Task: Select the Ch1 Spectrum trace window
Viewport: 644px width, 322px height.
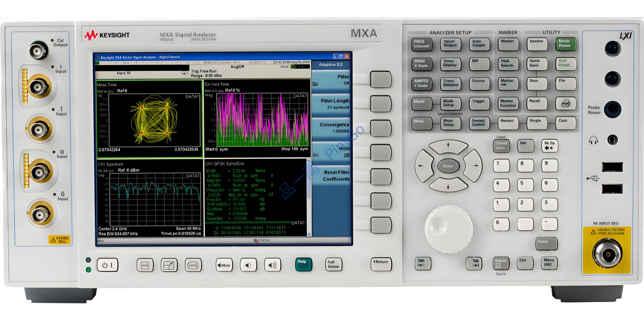Action: (x=150, y=198)
